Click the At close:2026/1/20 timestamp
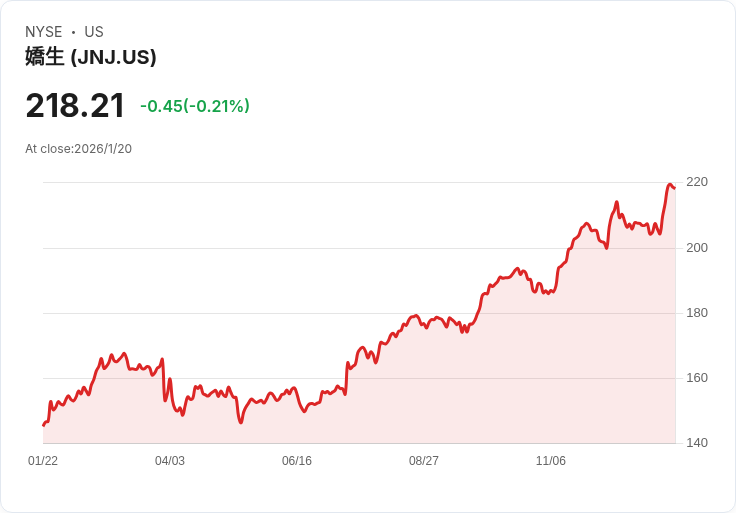Viewport: 736px width, 513px height. point(78,149)
